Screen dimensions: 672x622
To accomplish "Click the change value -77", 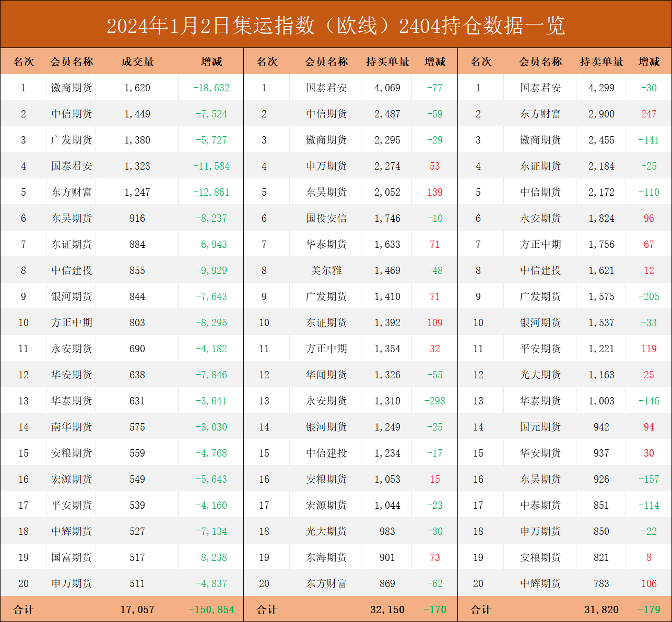I will (434, 88).
